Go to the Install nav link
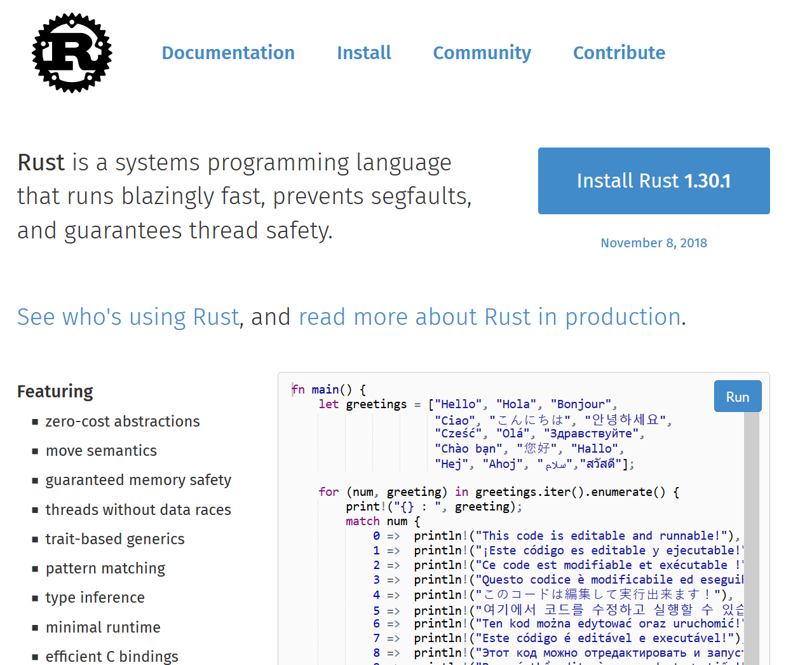 (x=363, y=53)
